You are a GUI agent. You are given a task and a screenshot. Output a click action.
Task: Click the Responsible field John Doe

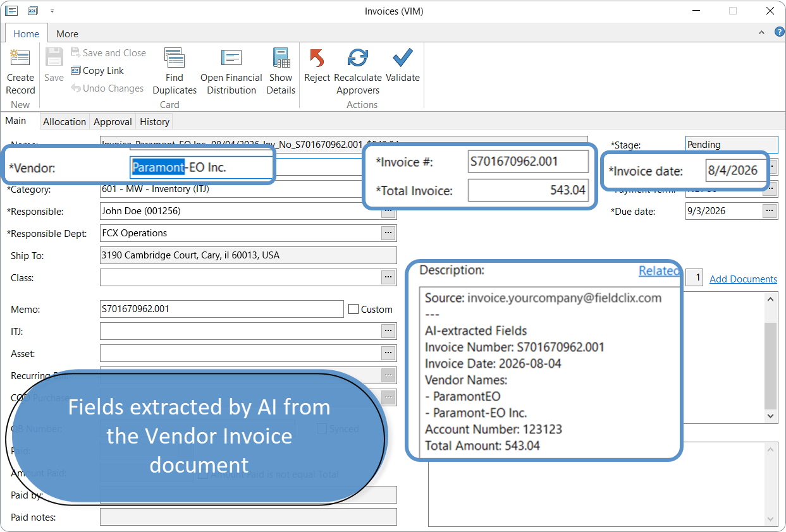(240, 211)
